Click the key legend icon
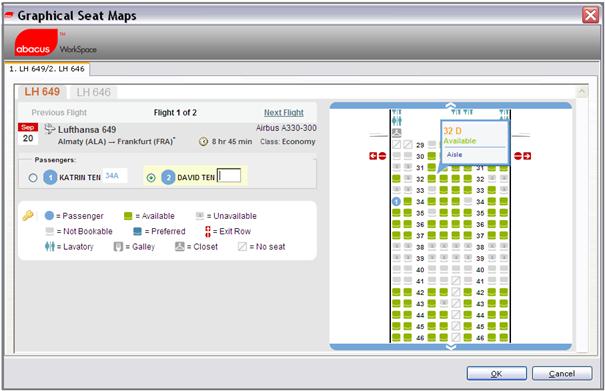605x391 pixels. 28,215
